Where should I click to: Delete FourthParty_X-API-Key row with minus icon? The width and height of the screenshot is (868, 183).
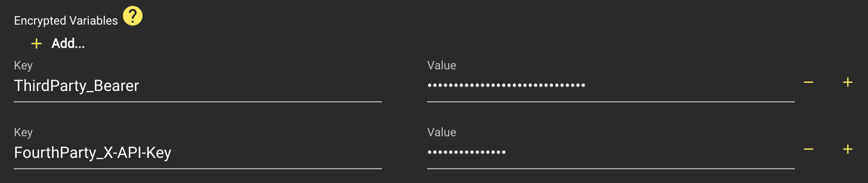point(809,149)
